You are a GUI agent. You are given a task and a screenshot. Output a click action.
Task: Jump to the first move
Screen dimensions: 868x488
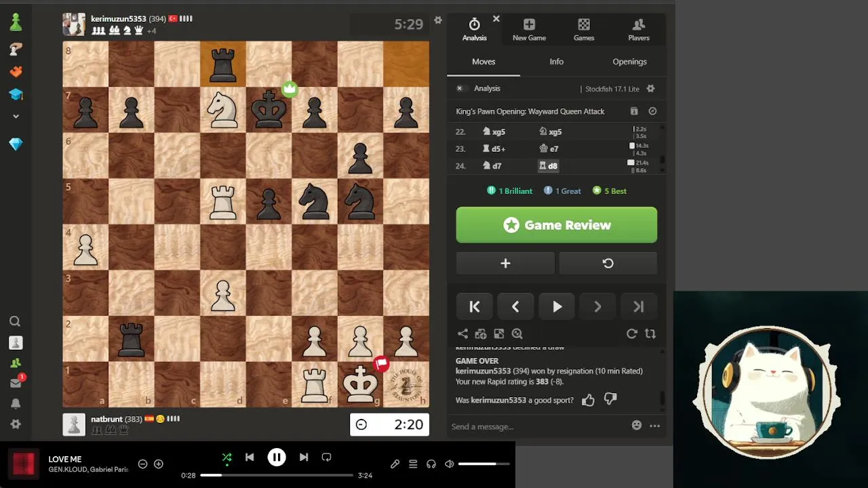pos(475,307)
